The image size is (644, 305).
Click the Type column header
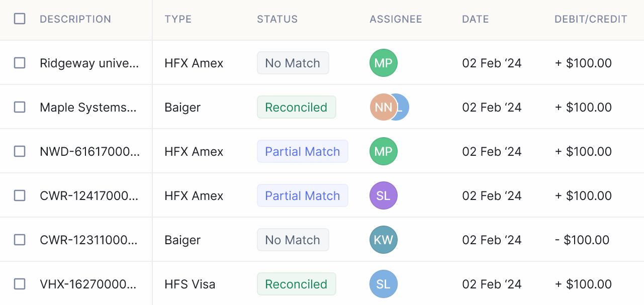(x=178, y=19)
